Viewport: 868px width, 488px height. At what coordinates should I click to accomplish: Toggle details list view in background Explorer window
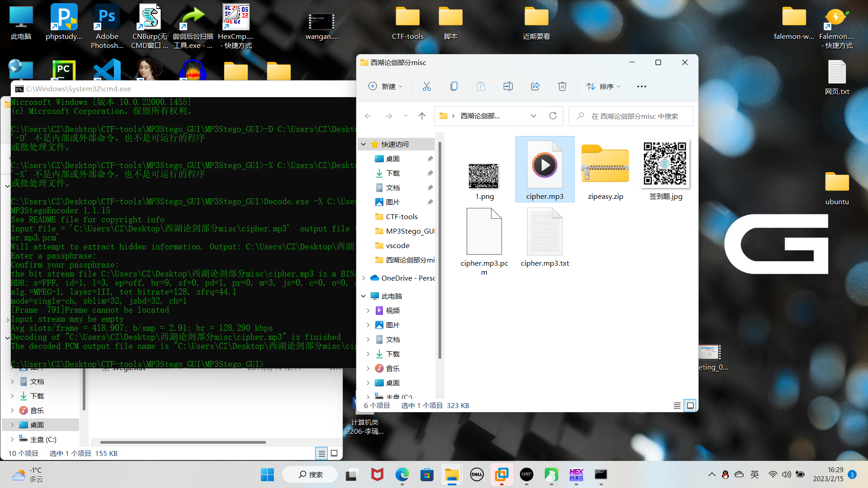point(321,453)
